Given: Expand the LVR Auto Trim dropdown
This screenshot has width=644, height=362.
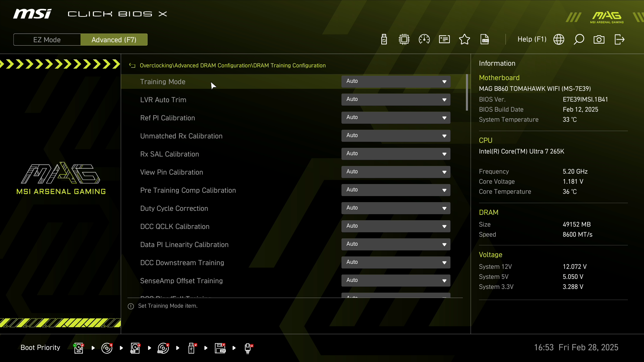Looking at the screenshot, I should click(396, 100).
